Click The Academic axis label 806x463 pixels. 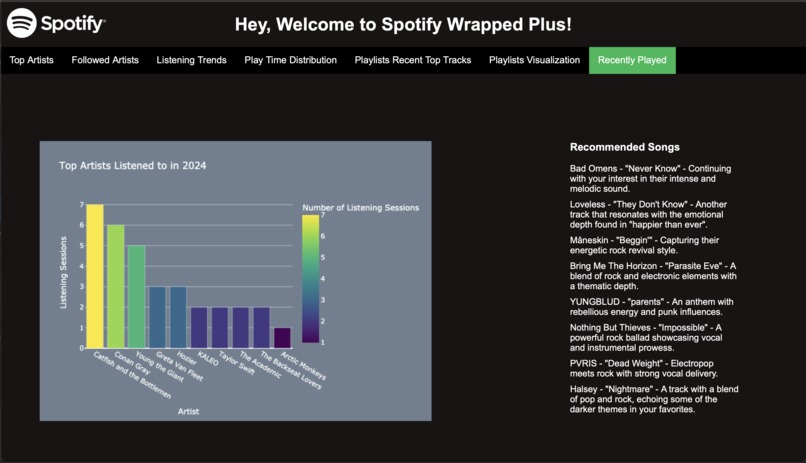click(260, 365)
